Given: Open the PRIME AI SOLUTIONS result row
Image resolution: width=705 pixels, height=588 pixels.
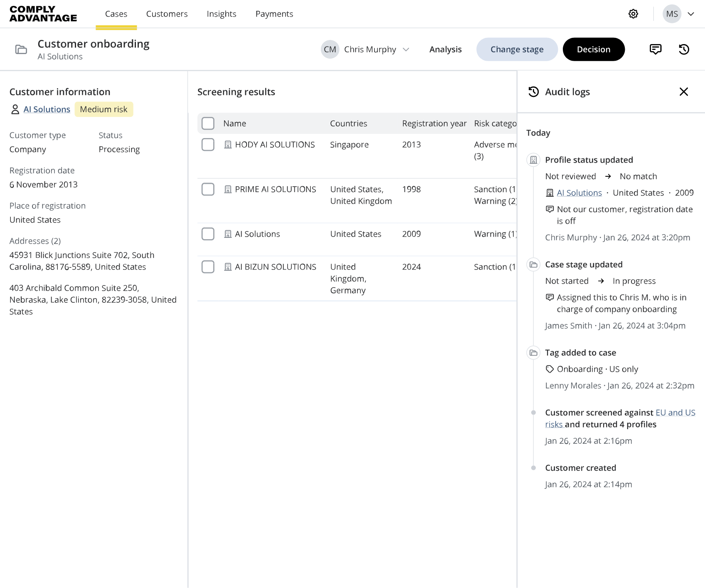Looking at the screenshot, I should 275,190.
